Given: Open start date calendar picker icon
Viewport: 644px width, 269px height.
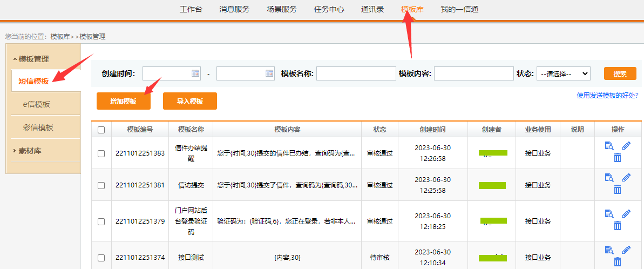Looking at the screenshot, I should pyautogui.click(x=196, y=73).
